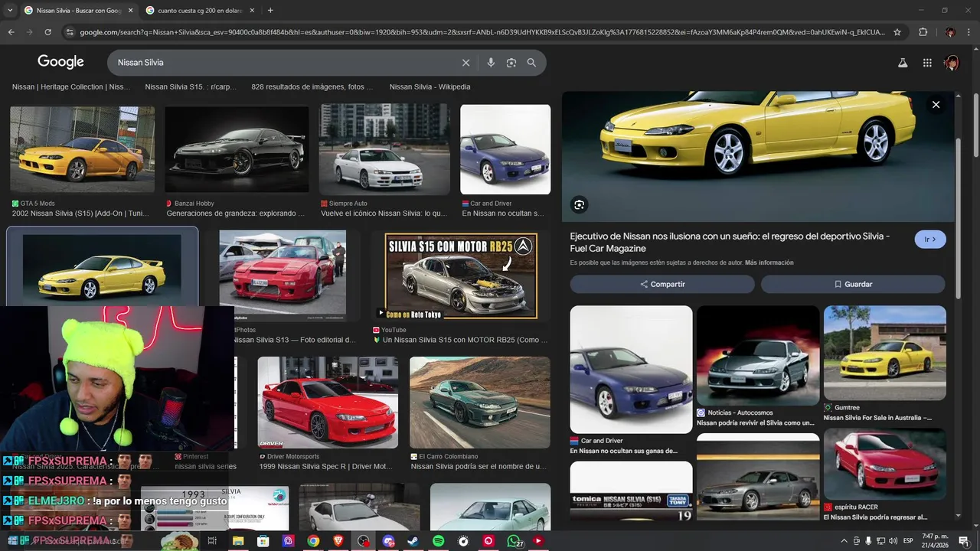Close the 'cuanto cuesta cg 200' tab

[x=252, y=10]
